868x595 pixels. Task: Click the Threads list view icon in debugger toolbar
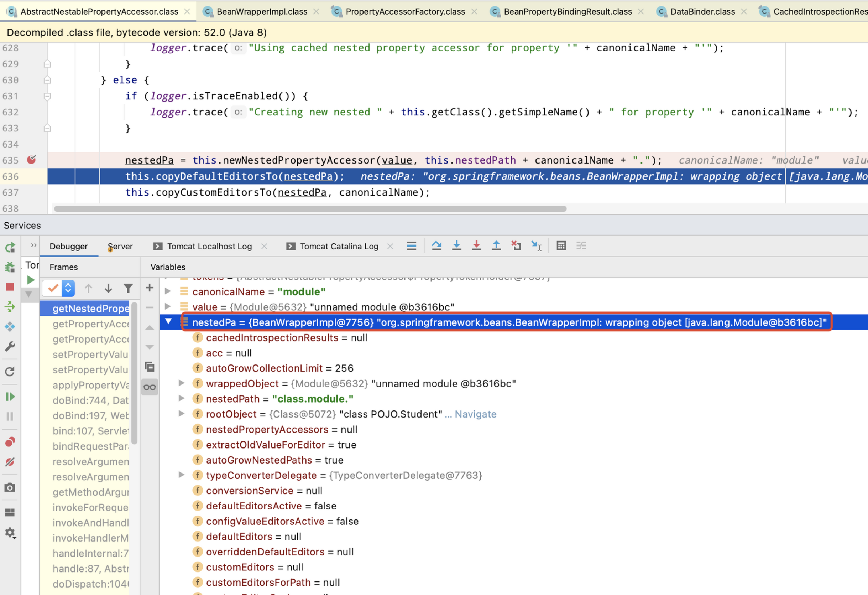tap(412, 246)
